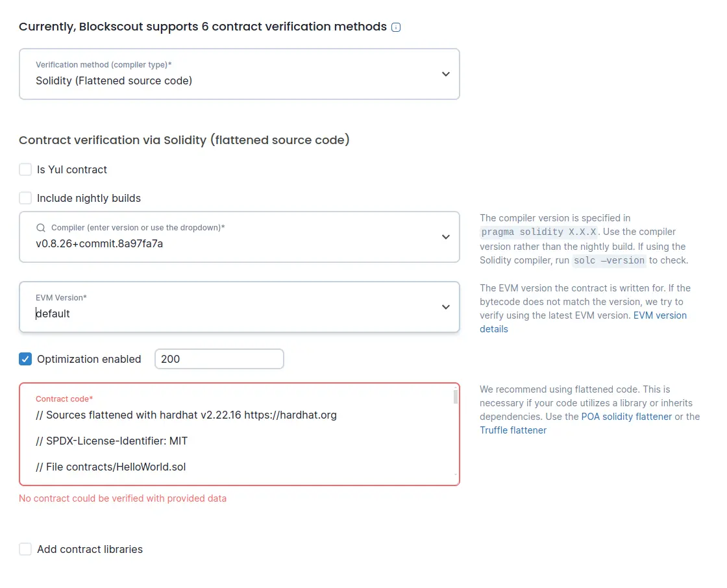Screen dimensions: 727x588
Task: Follow the Truffle flattener link
Action: click(513, 430)
